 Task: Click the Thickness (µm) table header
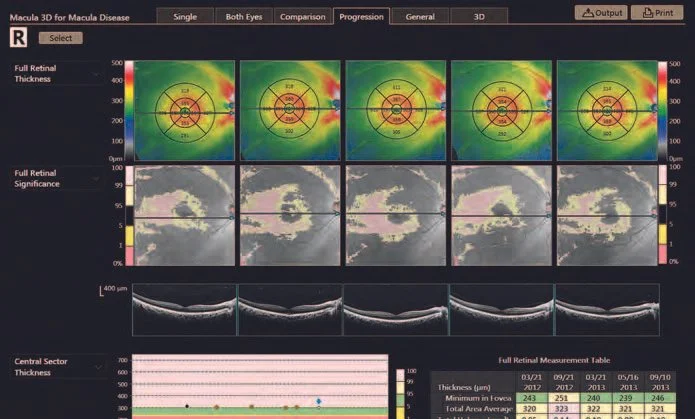pyautogui.click(x=464, y=387)
